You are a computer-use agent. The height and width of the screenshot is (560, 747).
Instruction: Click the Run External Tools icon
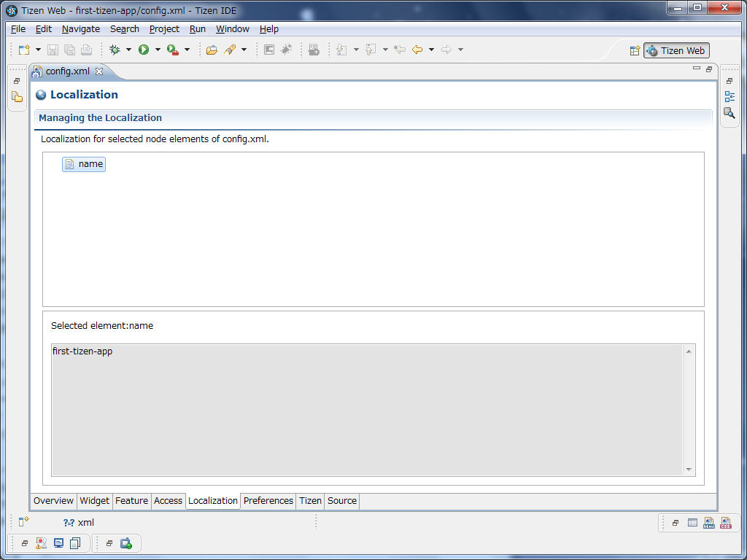point(172,50)
